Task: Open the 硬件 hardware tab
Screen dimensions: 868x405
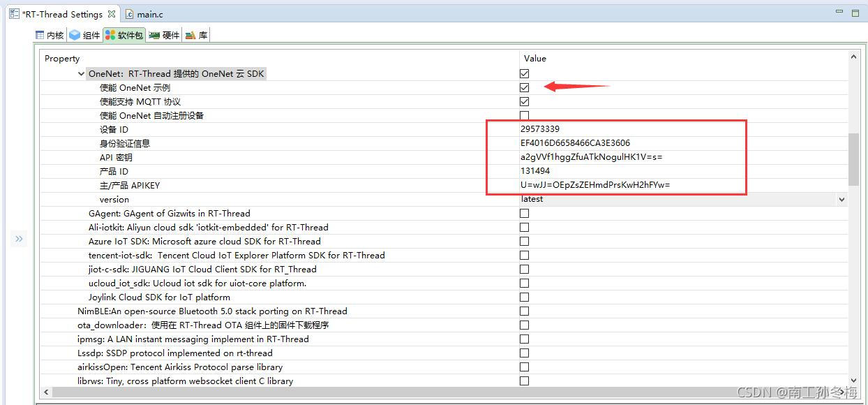Action: pos(164,35)
